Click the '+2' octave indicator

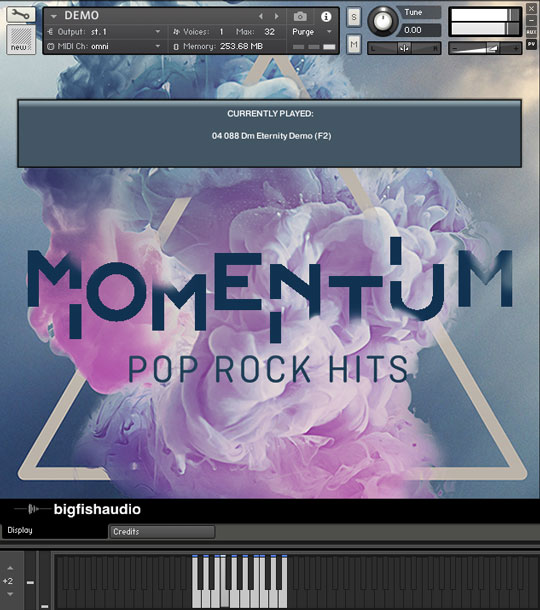click(x=8, y=581)
